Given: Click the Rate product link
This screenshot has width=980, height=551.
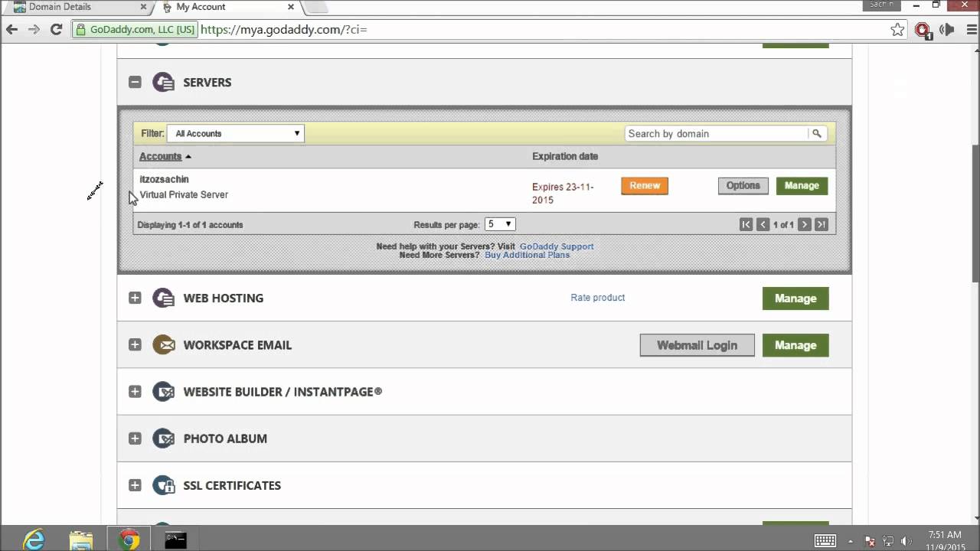Looking at the screenshot, I should click(598, 298).
